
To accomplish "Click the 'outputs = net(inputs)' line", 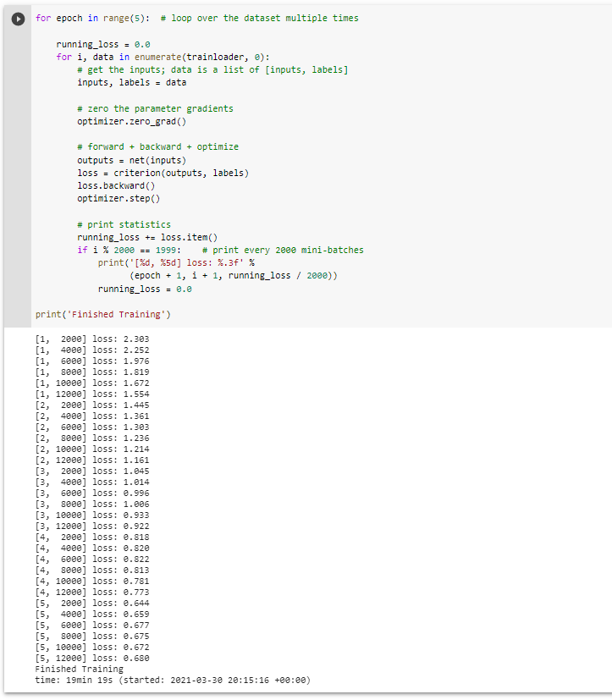I will (x=132, y=160).
